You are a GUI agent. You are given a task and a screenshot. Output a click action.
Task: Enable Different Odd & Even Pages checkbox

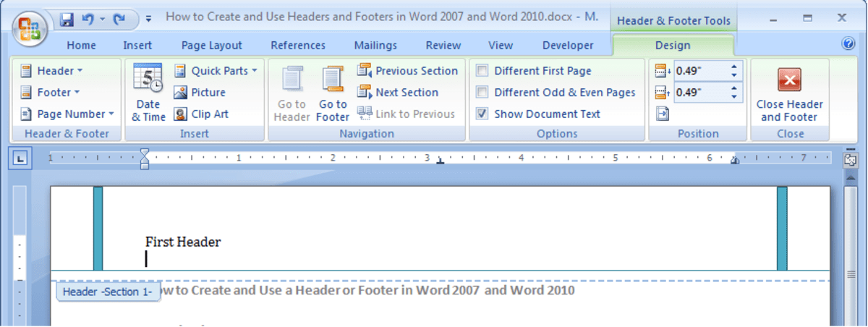pyautogui.click(x=482, y=93)
